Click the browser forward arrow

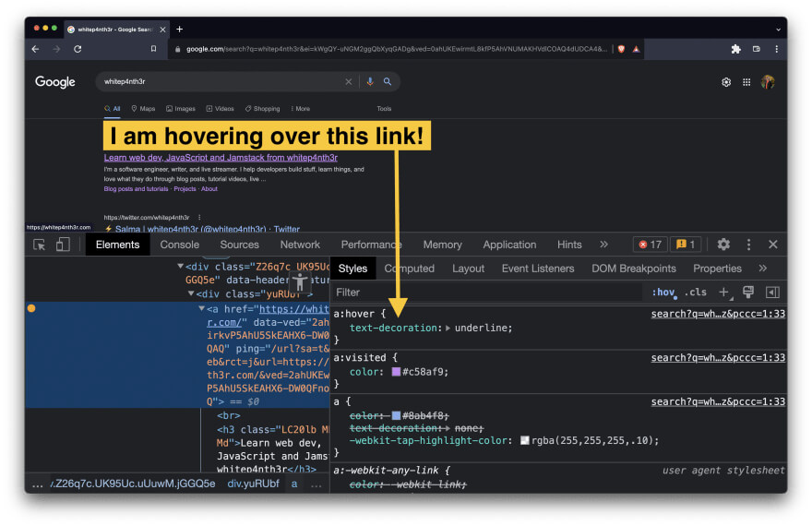pyautogui.click(x=56, y=49)
